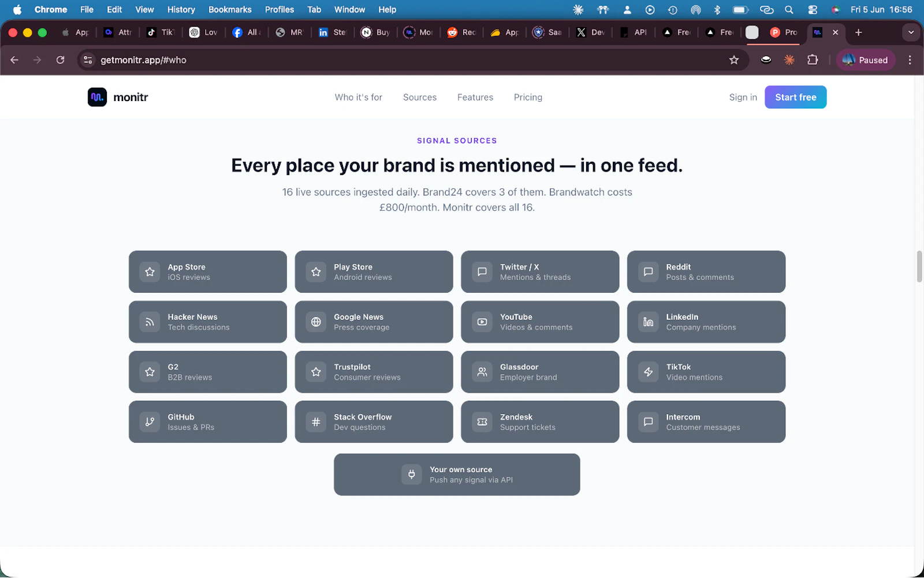This screenshot has height=578, width=924.
Task: Open a new browser tab
Action: pyautogui.click(x=859, y=32)
